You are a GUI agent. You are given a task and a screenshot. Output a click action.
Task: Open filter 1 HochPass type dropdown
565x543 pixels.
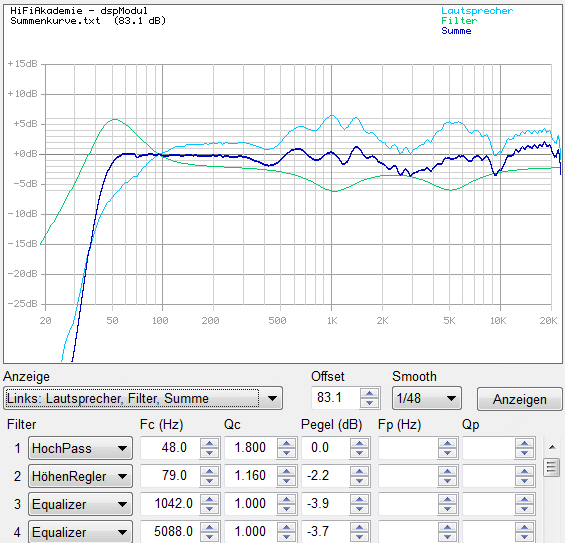[80, 448]
